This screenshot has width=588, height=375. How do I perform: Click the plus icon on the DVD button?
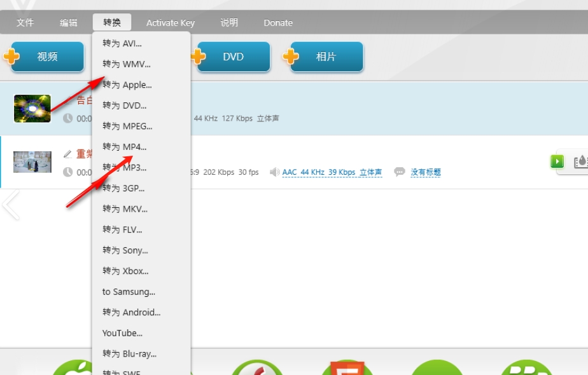[198, 56]
